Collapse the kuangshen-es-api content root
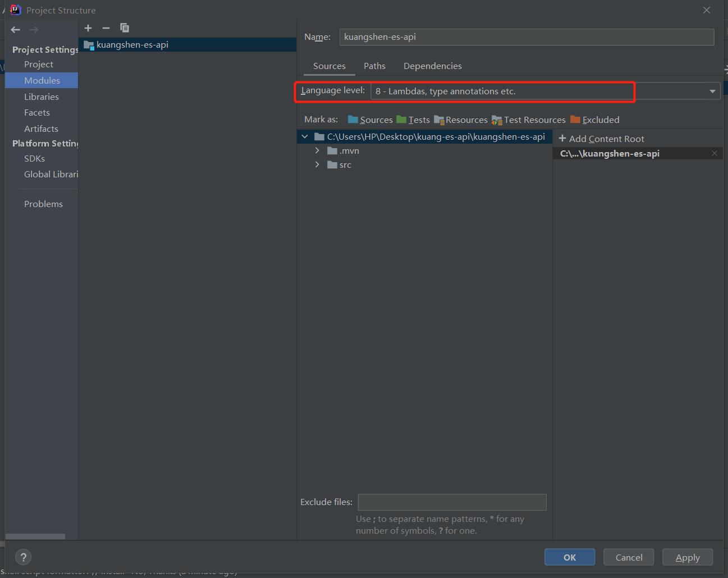Viewport: 728px width, 578px height. (305, 136)
